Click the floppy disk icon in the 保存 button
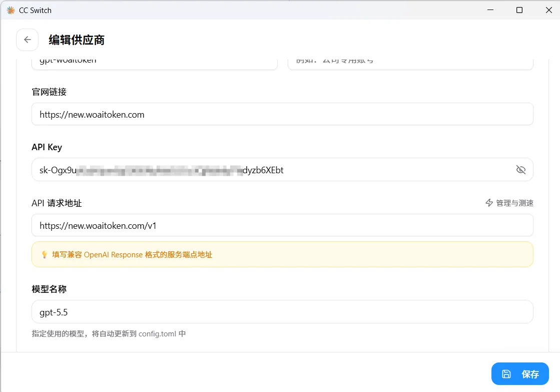The width and height of the screenshot is (560, 392). click(x=506, y=374)
